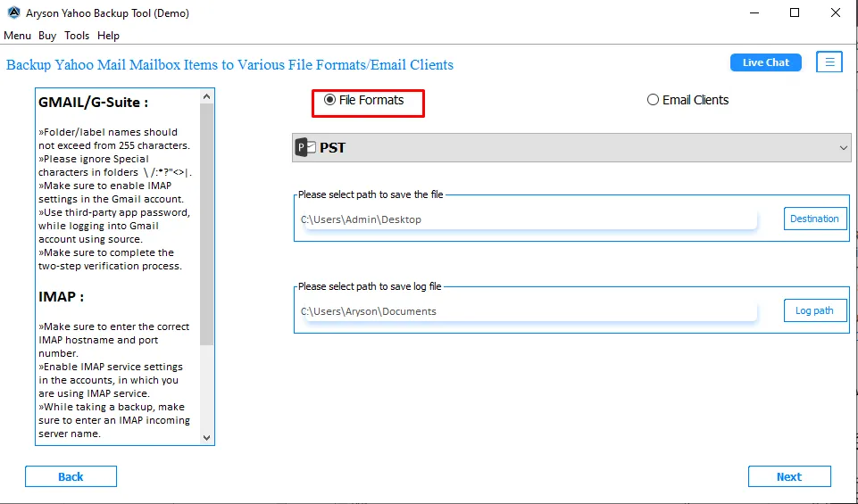Click the IMAP heading in instructions
Image resolution: width=858 pixels, height=504 pixels.
point(62,297)
